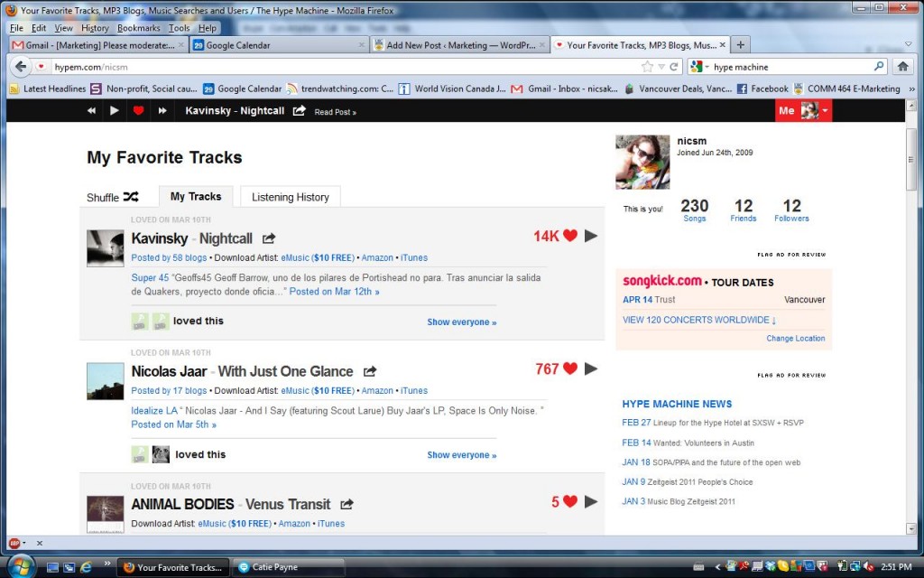Viewport: 924px width, 578px height.
Task: Open Windows Start orb
Action: 20,566
